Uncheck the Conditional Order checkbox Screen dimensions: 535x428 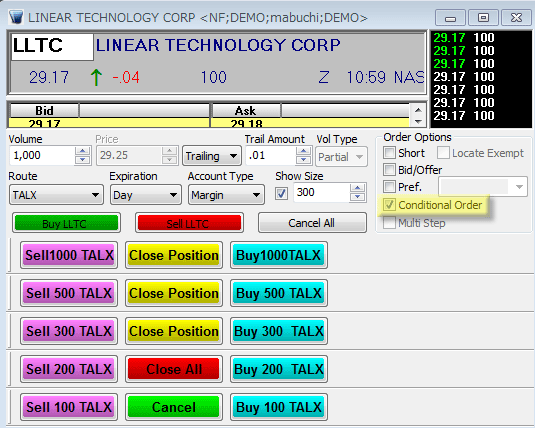(x=389, y=205)
